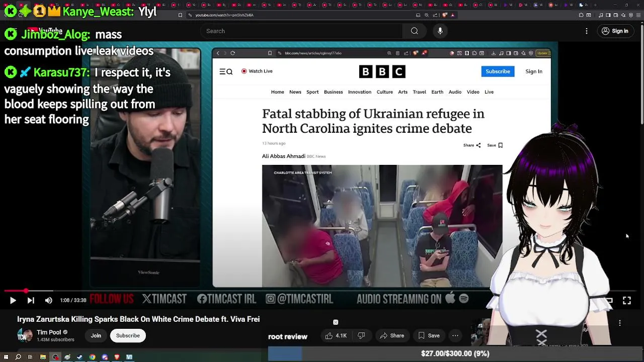The height and width of the screenshot is (362, 644).
Task: Skip to next video in player
Action: tap(31, 300)
